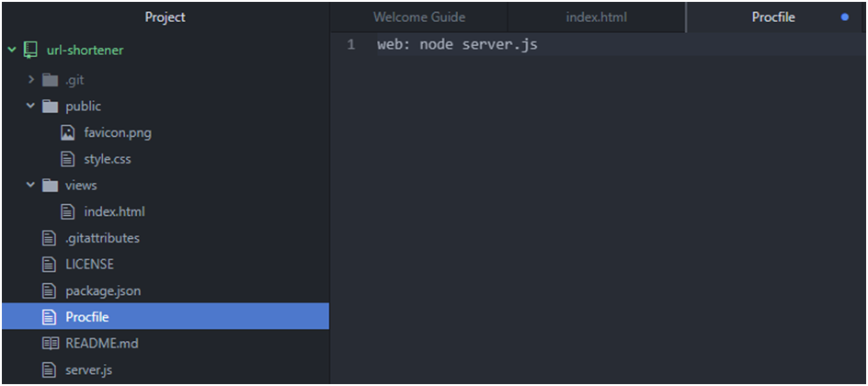Collapse the views folder chevron

[x=30, y=185]
